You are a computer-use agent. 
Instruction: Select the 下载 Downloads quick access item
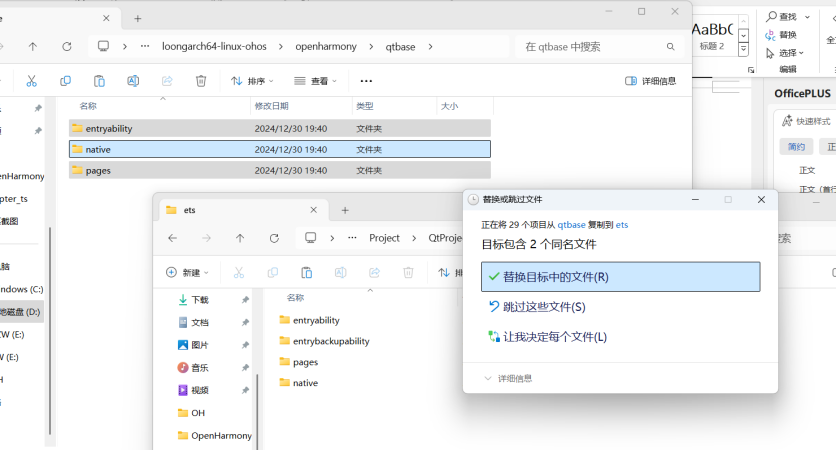199,300
